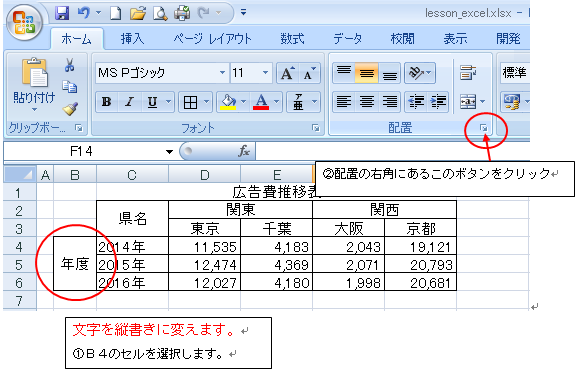
Task: Apply accounting number format icon
Action: click(x=512, y=102)
